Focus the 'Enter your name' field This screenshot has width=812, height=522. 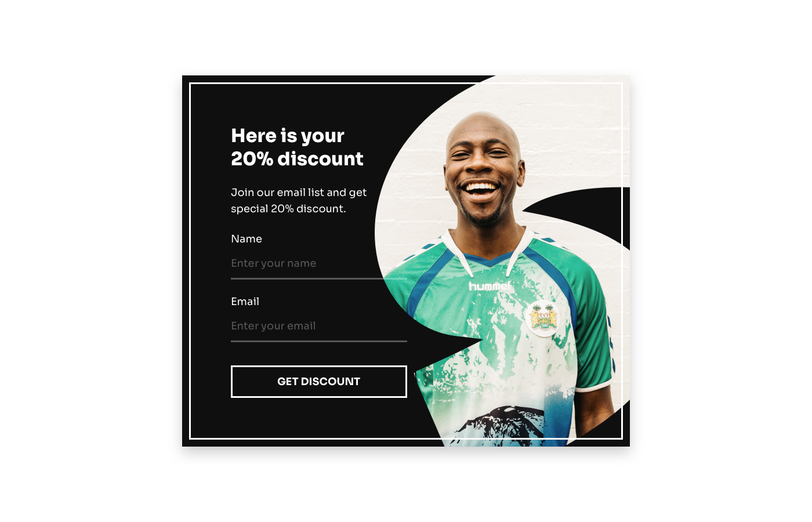click(x=318, y=263)
